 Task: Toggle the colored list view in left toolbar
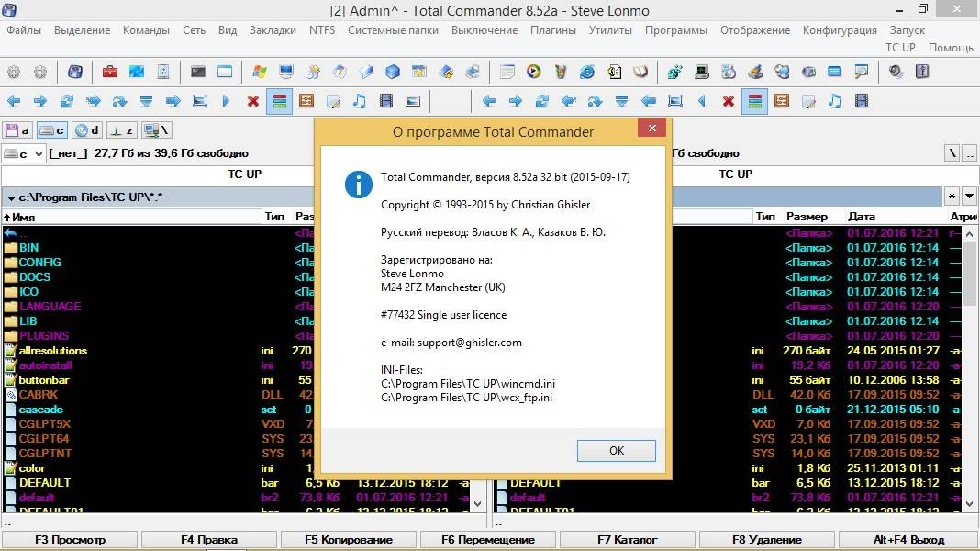coord(279,101)
